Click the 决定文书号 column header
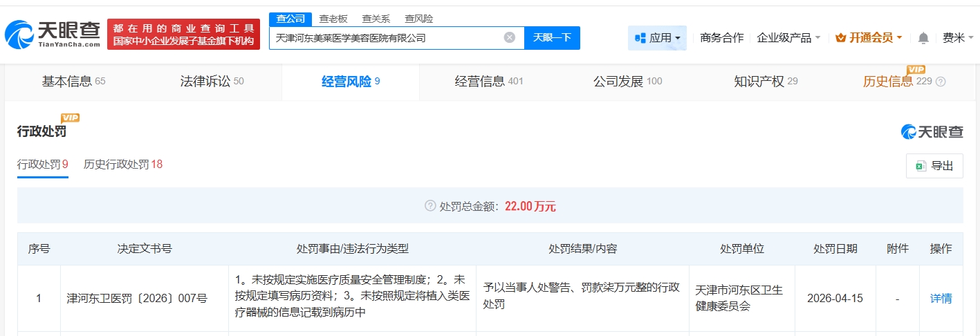 tap(145, 249)
